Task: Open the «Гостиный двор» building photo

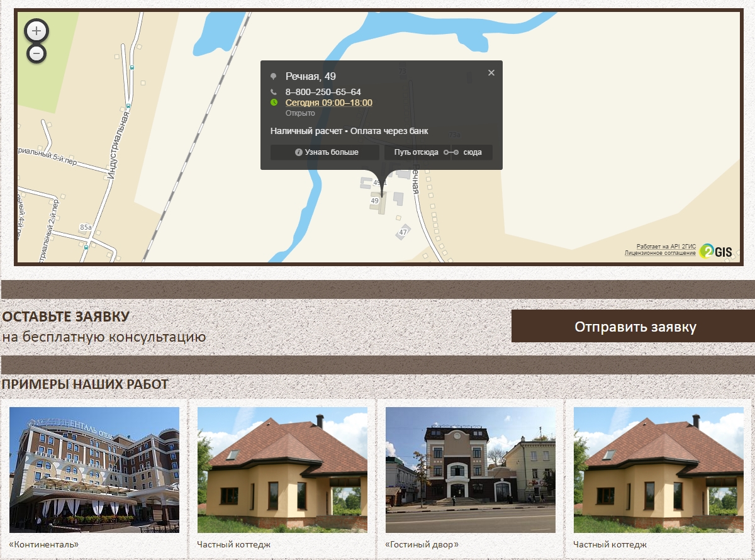Action: point(471,469)
